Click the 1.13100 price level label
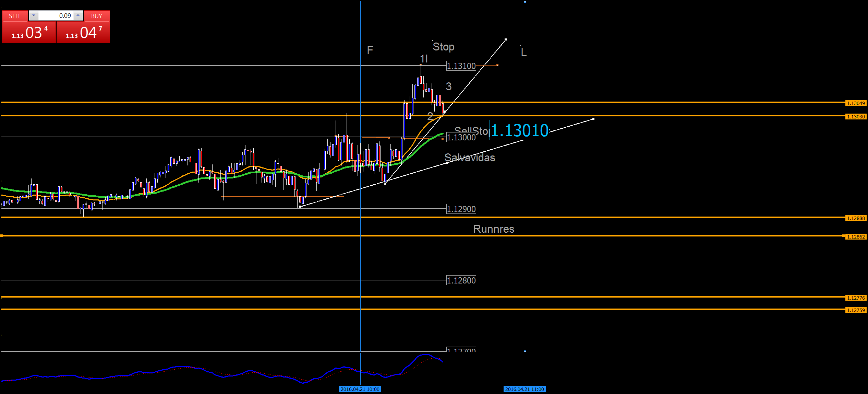This screenshot has width=868, height=394. (x=461, y=66)
